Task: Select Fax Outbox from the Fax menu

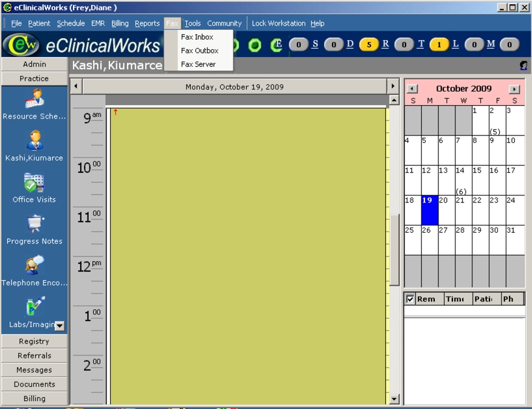Action: (199, 50)
